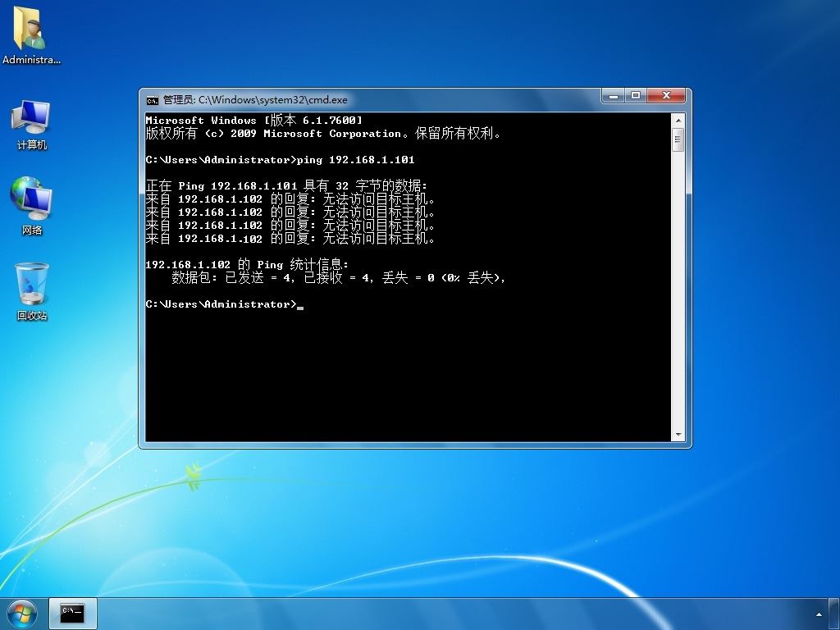The width and height of the screenshot is (840, 630).
Task: Click the line '正在 Ping 192.168.1.101 具有 32 字节的数据'
Action: pos(286,186)
